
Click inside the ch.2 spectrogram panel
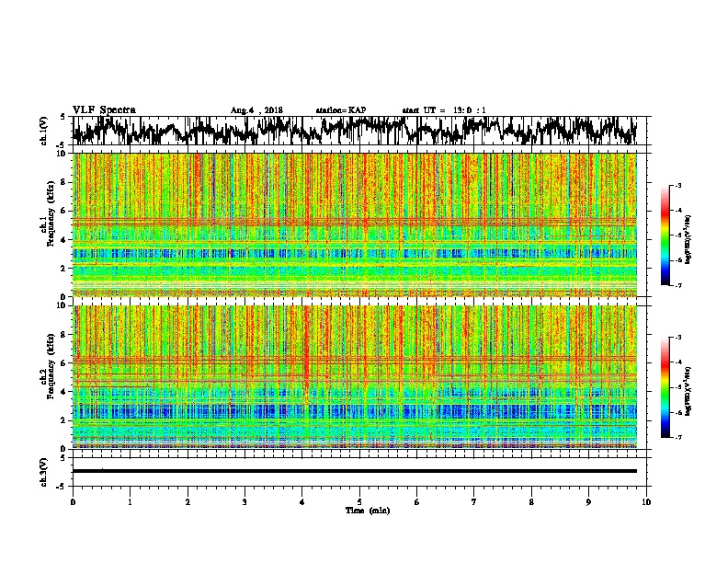355,377
